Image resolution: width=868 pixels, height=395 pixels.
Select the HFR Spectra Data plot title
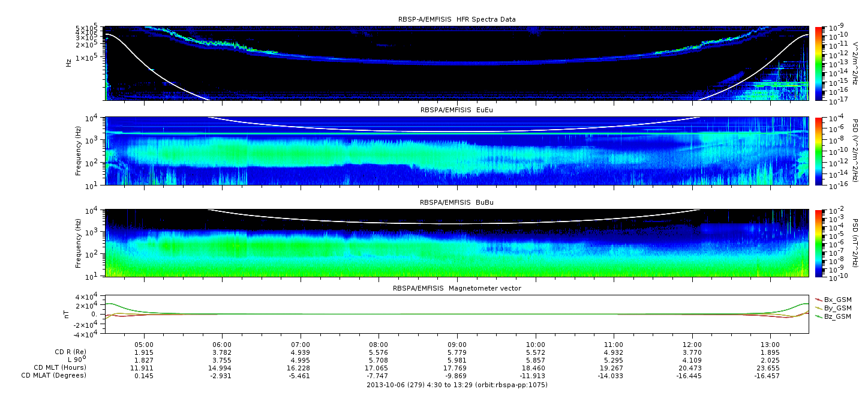(456, 19)
